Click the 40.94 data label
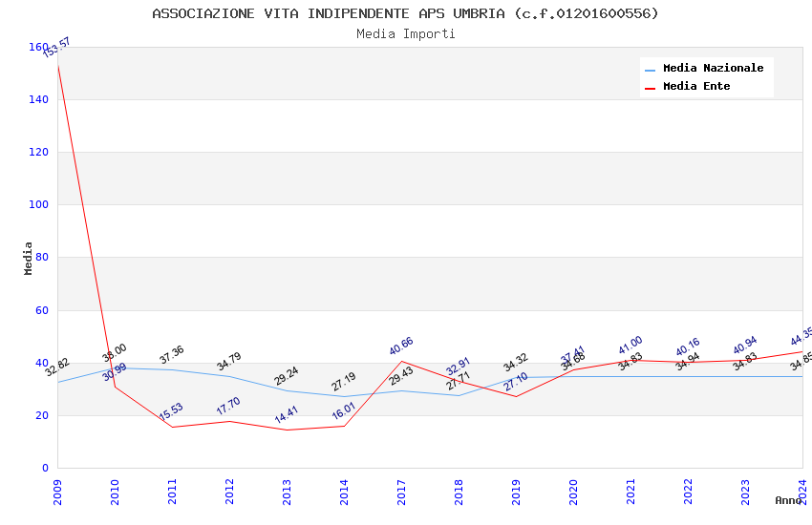Viewport: 812px width, 525px height. [x=745, y=346]
